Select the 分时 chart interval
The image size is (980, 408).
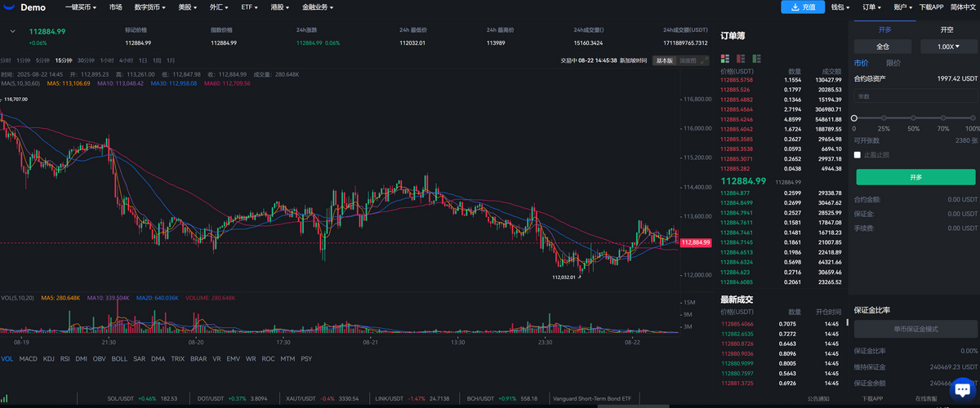[6, 60]
